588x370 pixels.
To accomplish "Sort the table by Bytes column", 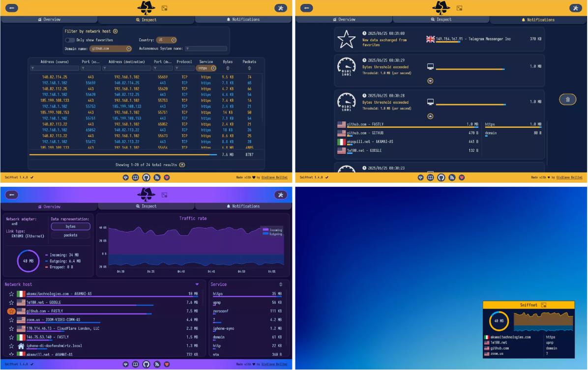I will pos(228,68).
